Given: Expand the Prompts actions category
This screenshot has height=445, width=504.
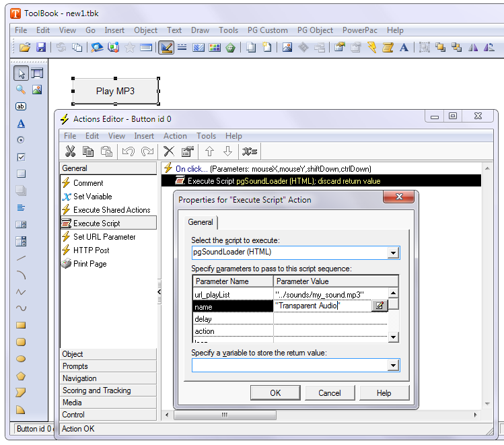Looking at the screenshot, I should coord(108,366).
